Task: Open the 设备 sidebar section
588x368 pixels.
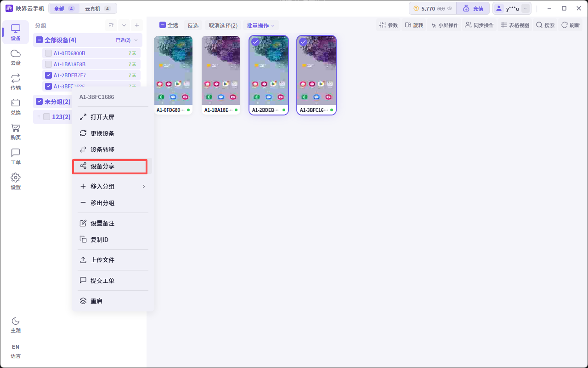Action: click(16, 32)
